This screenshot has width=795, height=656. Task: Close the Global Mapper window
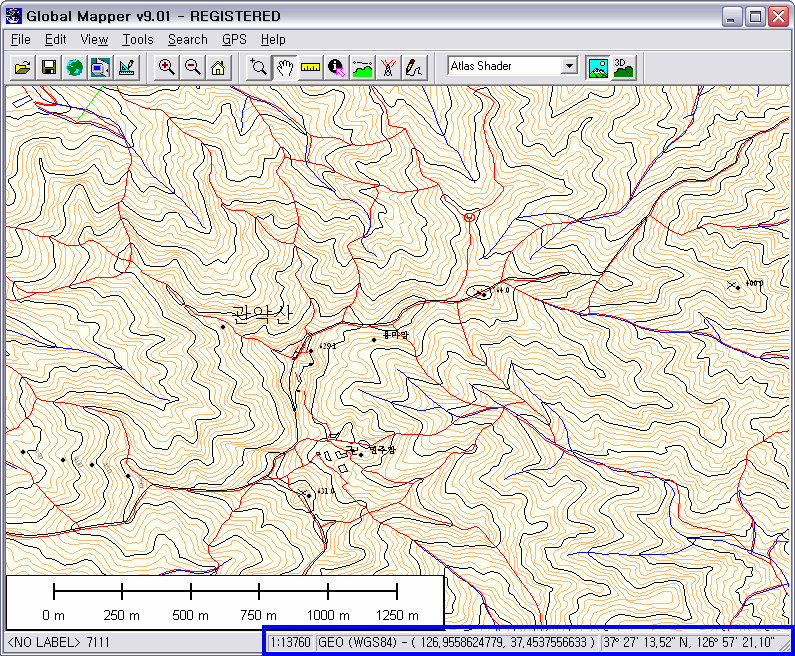point(778,17)
